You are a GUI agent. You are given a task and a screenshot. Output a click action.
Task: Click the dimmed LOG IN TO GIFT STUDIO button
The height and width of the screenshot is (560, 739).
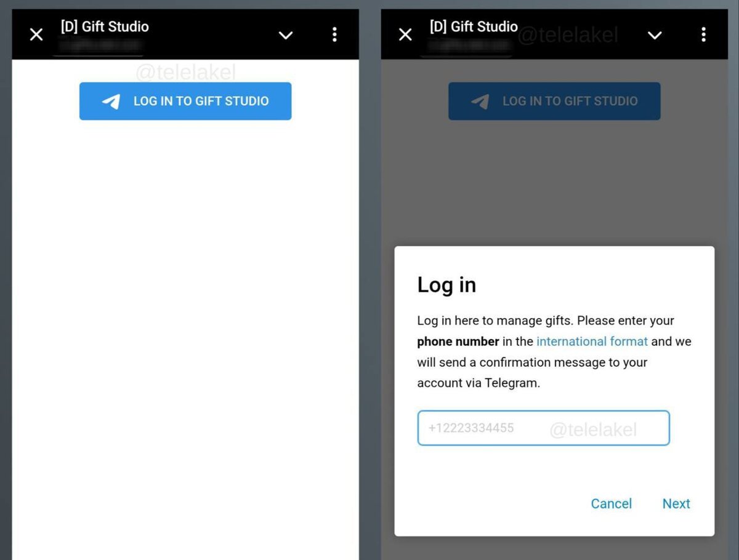tap(554, 101)
